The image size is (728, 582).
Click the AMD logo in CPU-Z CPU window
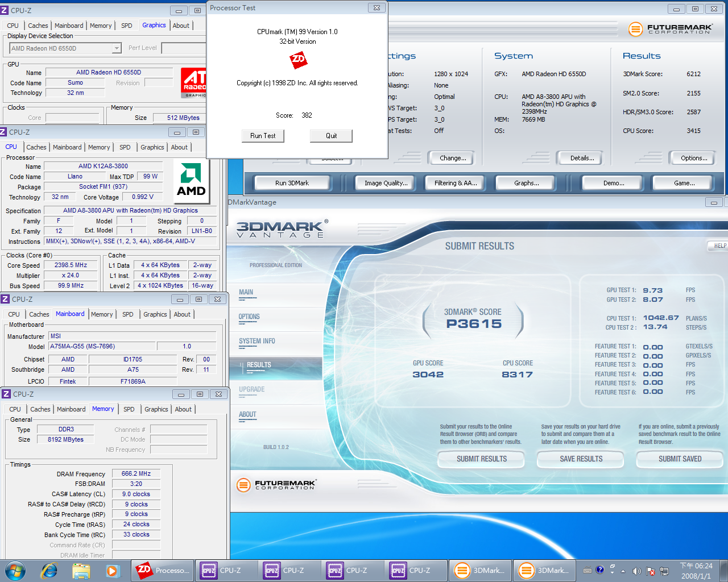pyautogui.click(x=191, y=181)
